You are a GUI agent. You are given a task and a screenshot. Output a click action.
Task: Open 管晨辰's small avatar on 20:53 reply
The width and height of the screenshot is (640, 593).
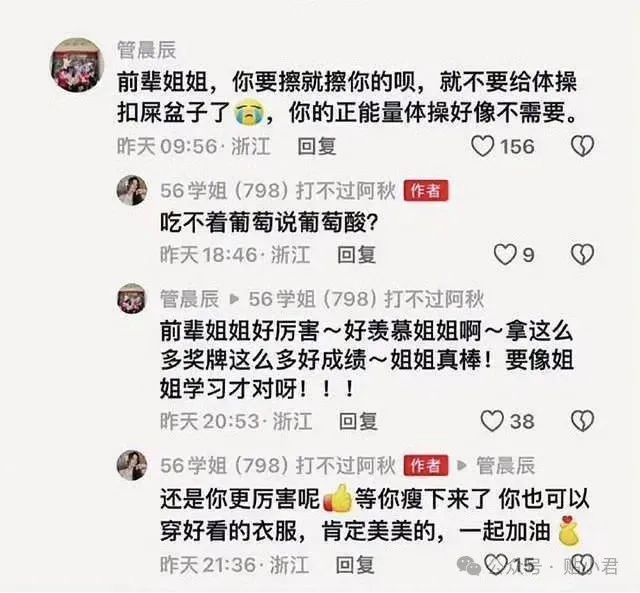tap(132, 299)
